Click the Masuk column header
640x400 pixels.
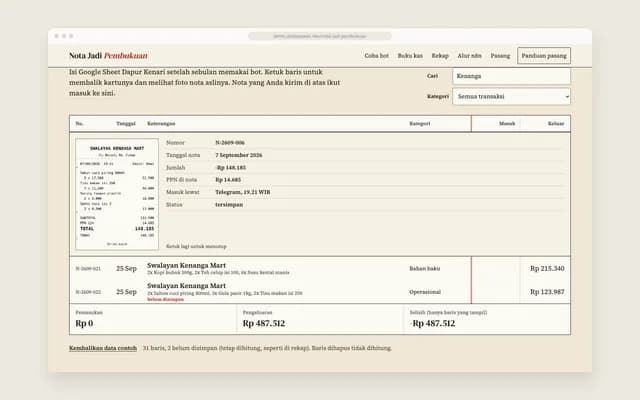pyautogui.click(x=507, y=123)
